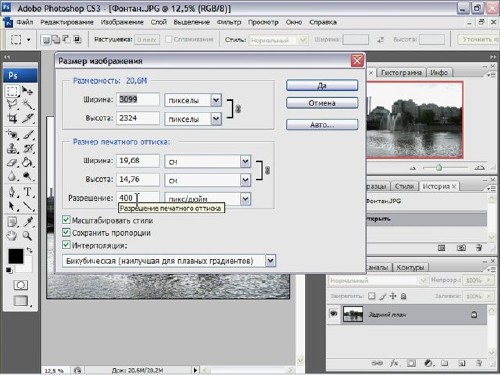This screenshot has width=500, height=375.
Task: Switch to the Гистограмма tab
Action: [x=401, y=72]
